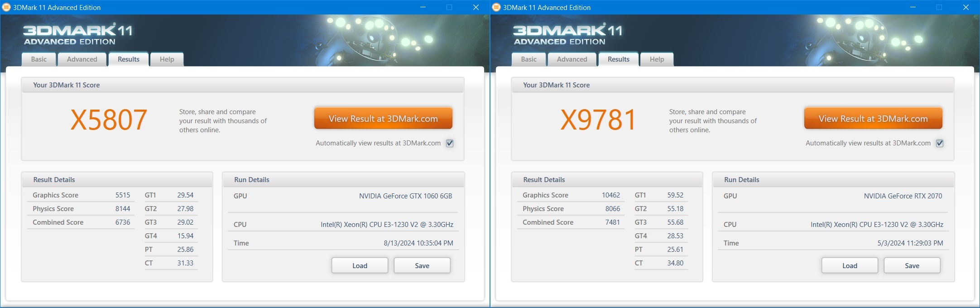Viewport: 980px width, 308px height.
Task: Select Graphics Score value 5515
Action: click(x=123, y=195)
